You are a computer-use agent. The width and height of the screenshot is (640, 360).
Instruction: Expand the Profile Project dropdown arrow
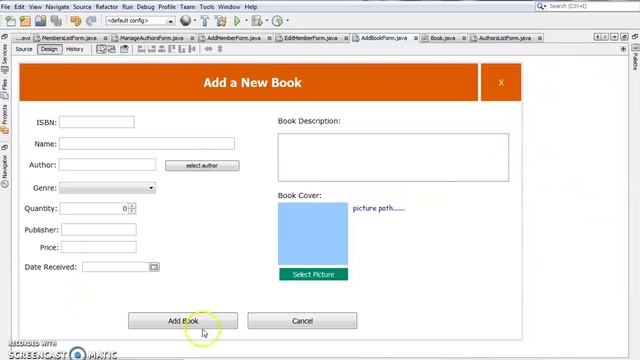pos(288,21)
